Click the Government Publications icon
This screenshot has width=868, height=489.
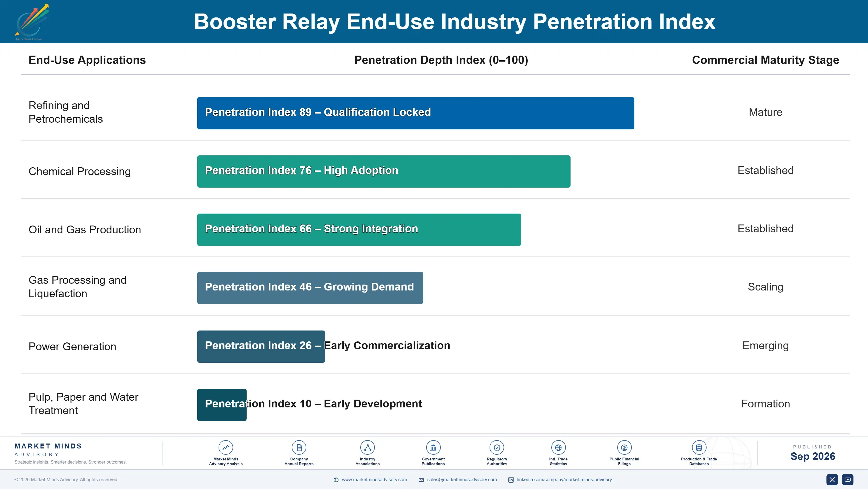coord(433,447)
